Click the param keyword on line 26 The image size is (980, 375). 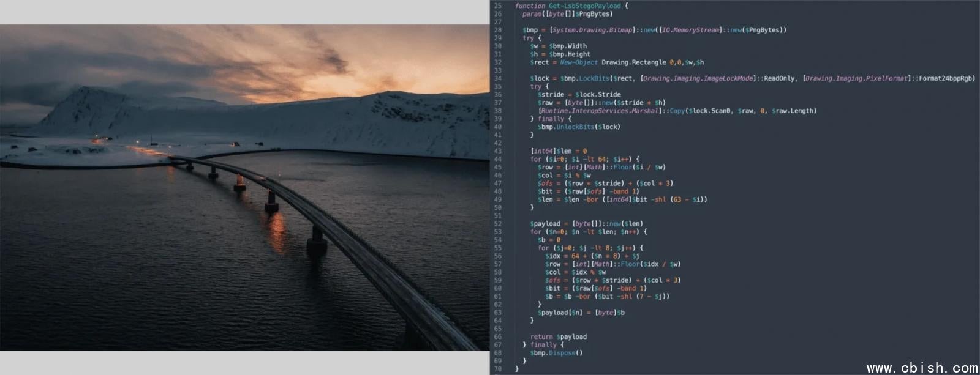pos(532,14)
